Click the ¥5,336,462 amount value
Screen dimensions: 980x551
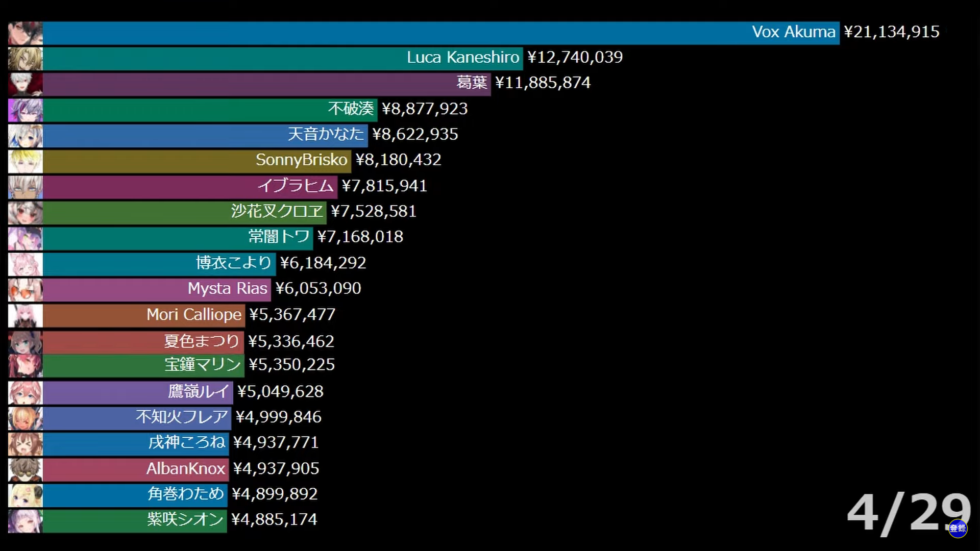[291, 341]
